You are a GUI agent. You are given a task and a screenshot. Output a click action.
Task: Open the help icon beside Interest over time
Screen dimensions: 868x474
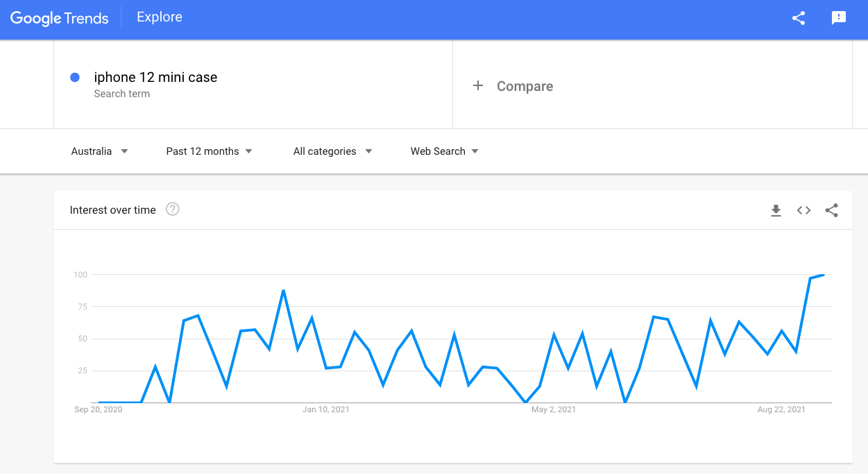pos(173,209)
